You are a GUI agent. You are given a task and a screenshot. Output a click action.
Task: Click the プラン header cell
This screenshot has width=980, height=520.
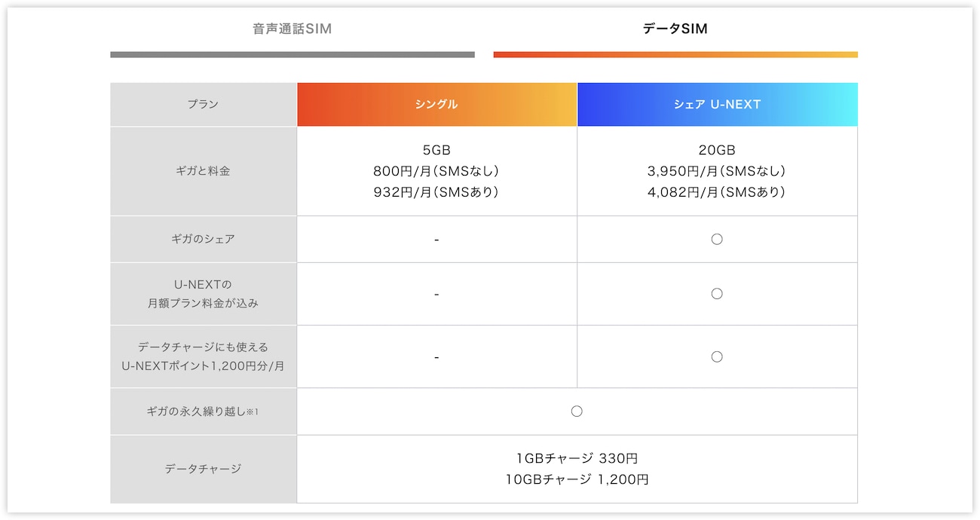pyautogui.click(x=203, y=105)
